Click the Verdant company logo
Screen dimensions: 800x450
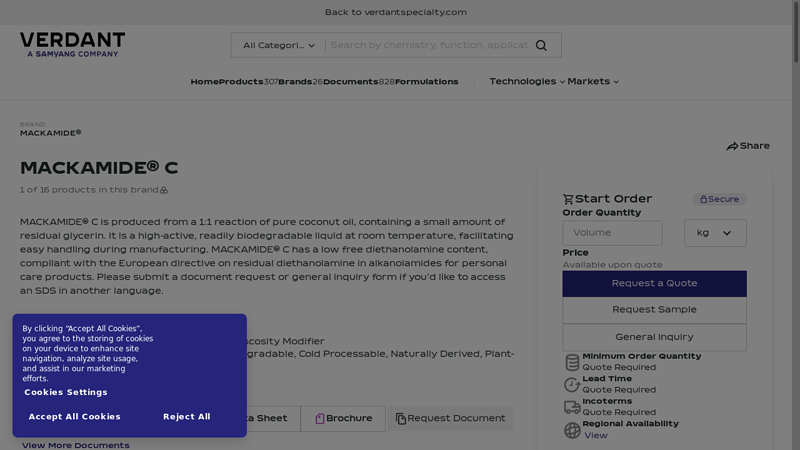(72, 44)
